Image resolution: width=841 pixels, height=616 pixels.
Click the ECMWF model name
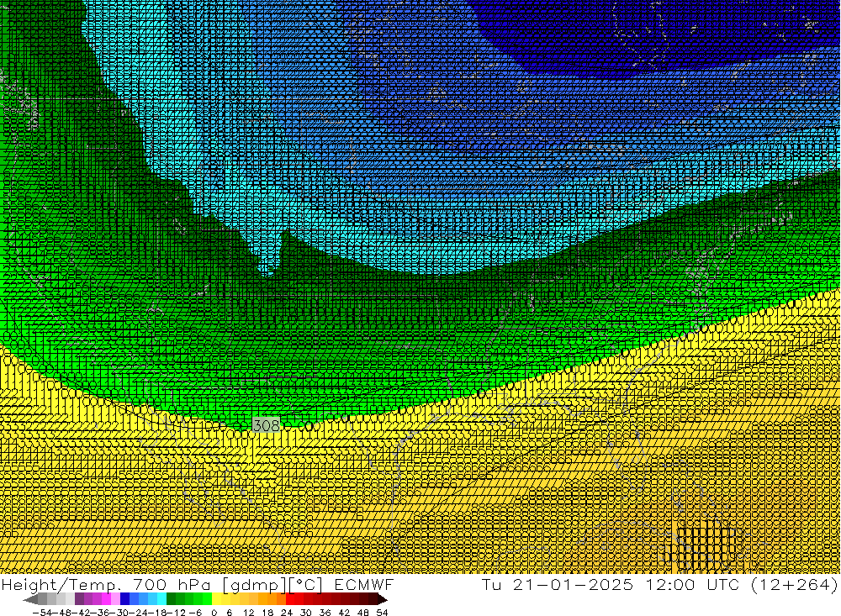pos(363,584)
